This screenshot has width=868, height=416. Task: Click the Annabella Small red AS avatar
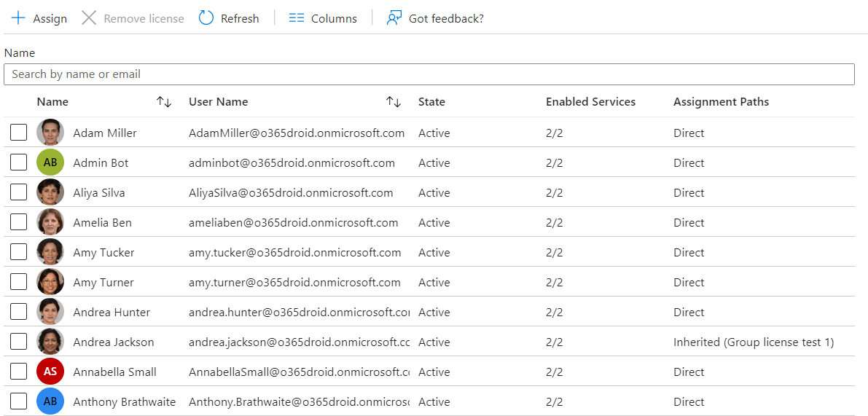coord(50,372)
